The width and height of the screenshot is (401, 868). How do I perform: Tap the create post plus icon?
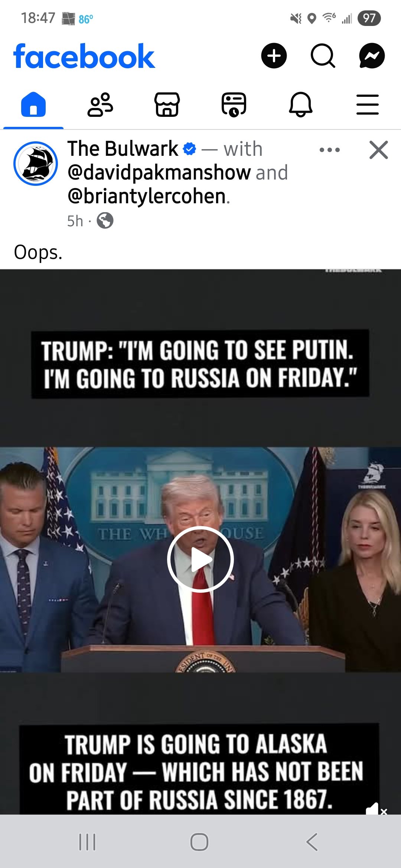274,56
